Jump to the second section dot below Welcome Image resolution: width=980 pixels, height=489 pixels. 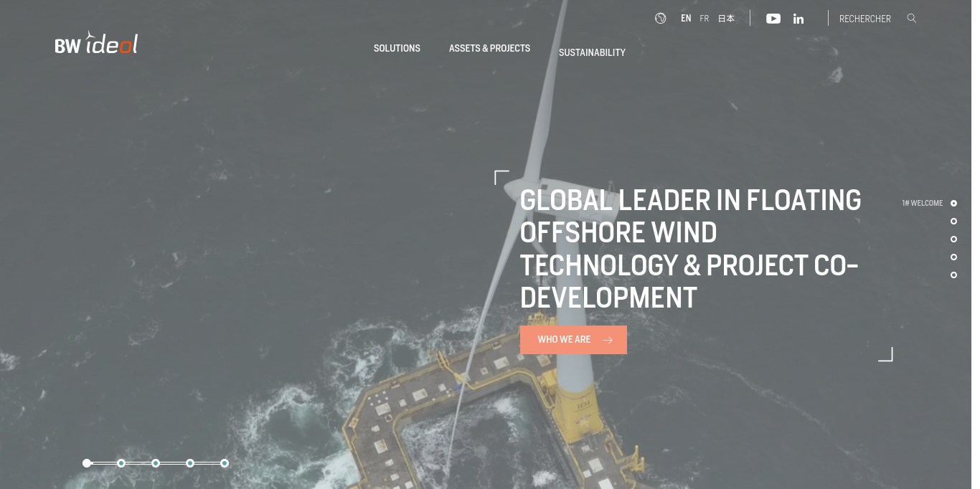tap(953, 222)
